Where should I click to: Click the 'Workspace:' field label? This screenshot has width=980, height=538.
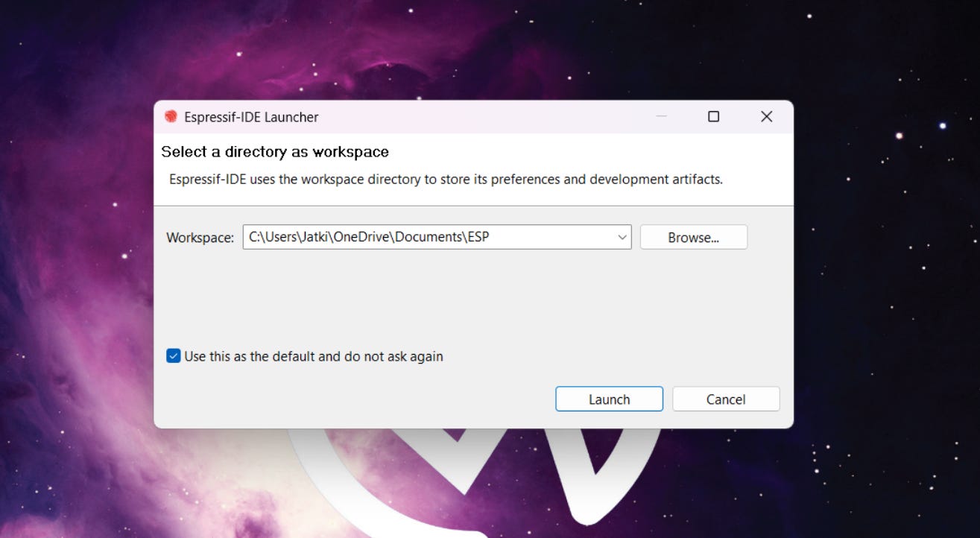pyautogui.click(x=200, y=238)
